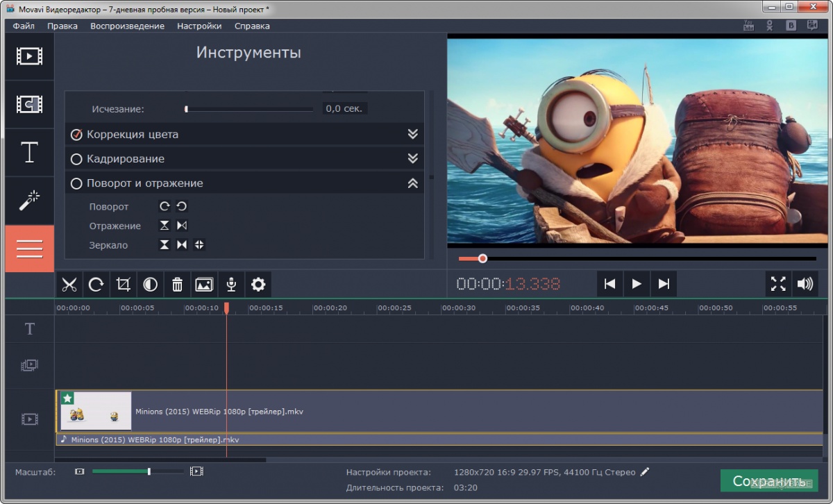Click the rotate button in timeline toolbar

[x=96, y=284]
